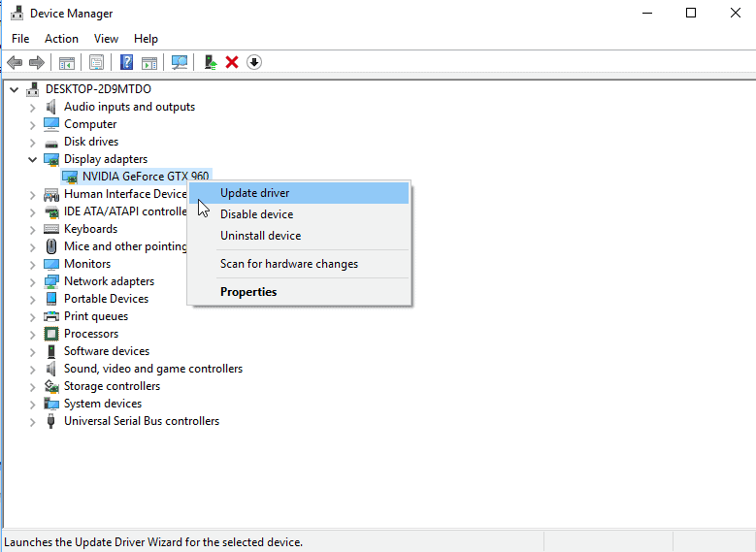Click the DESKTOP-2D9MTDO computer icon
Screen dimensions: 756x552
[x=33, y=89]
